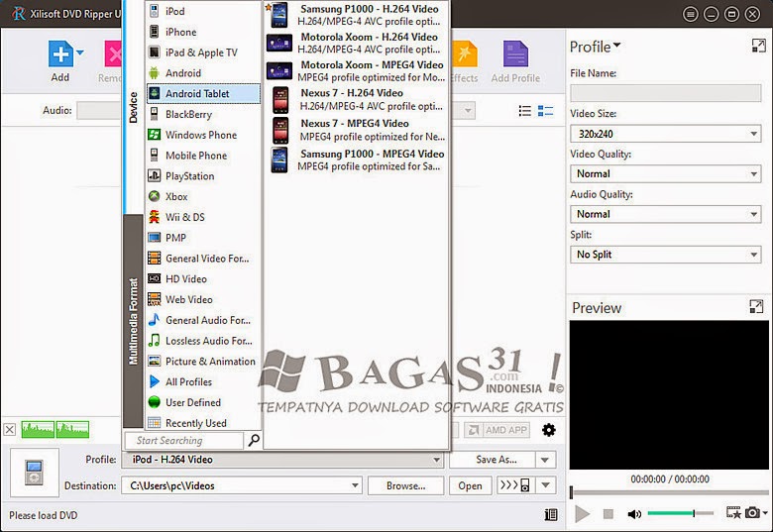The width and height of the screenshot is (773, 532).
Task: Select the All Profiles category
Action: [x=203, y=382]
